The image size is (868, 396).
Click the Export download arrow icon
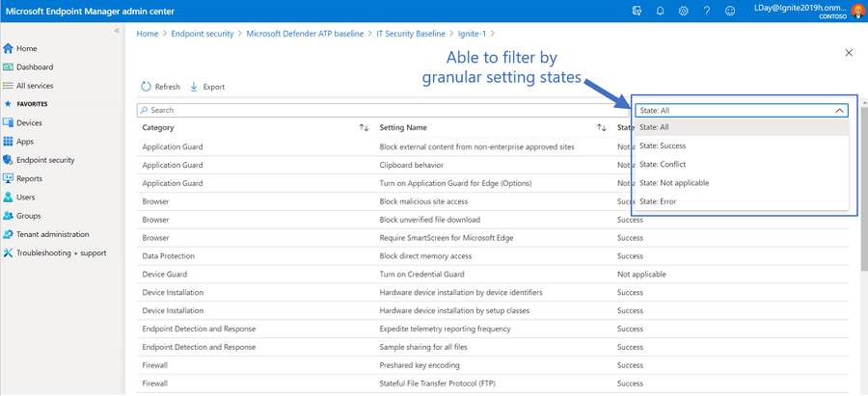(194, 87)
